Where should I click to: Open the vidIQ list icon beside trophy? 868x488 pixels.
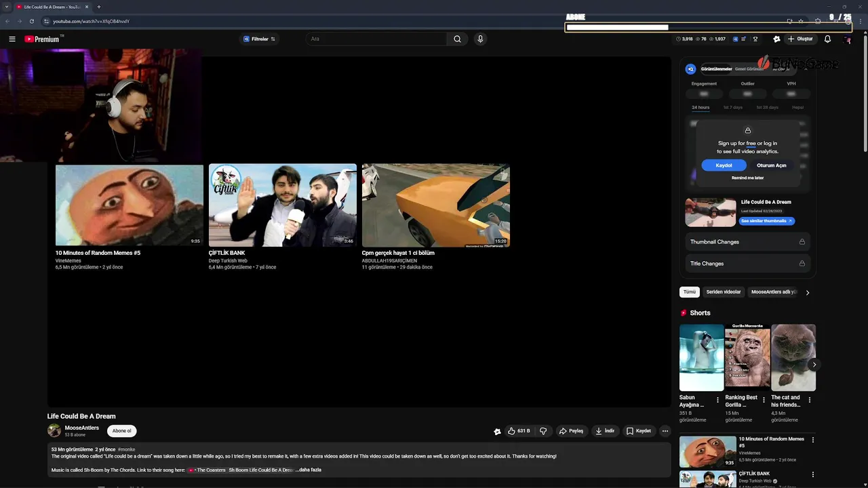(745, 39)
